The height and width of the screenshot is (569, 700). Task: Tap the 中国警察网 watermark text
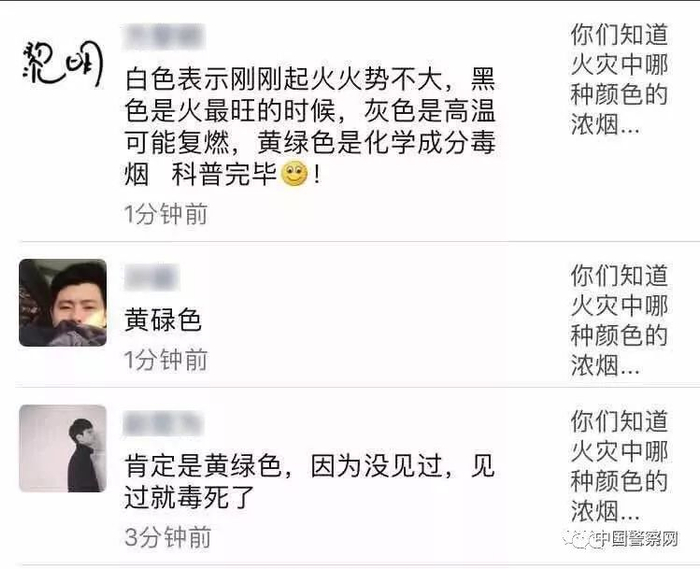(638, 539)
